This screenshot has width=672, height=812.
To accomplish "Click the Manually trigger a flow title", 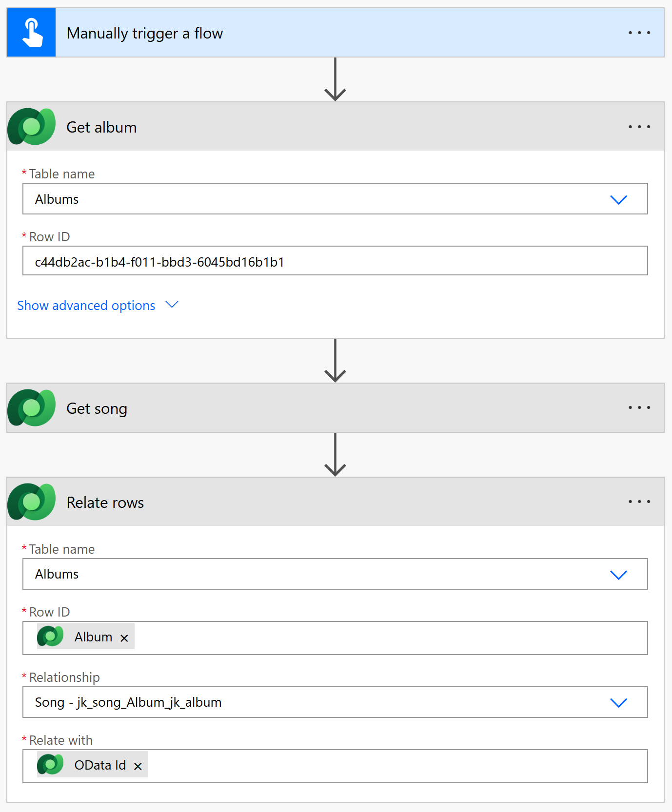I will pyautogui.click(x=144, y=33).
